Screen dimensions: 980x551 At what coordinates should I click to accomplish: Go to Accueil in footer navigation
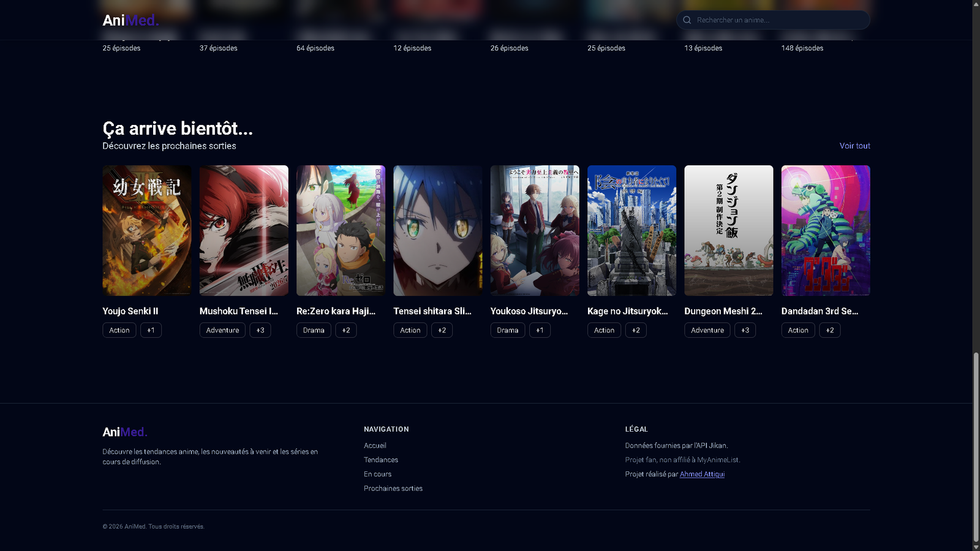coord(375,446)
